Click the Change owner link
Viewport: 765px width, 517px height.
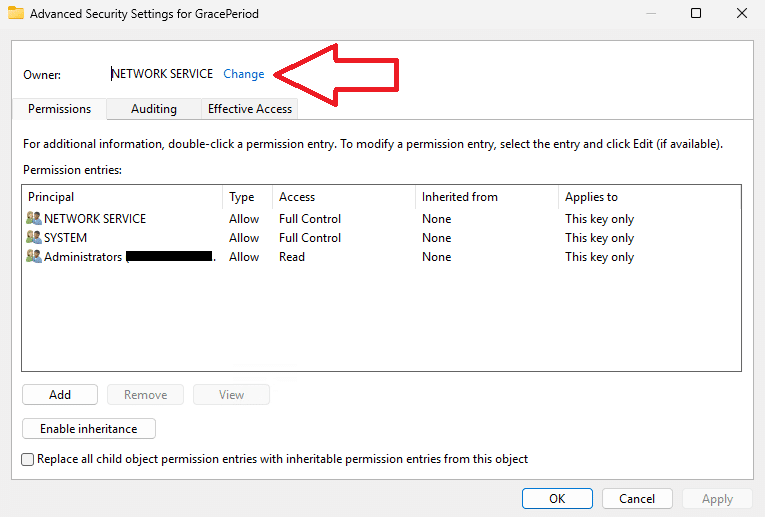coord(244,74)
